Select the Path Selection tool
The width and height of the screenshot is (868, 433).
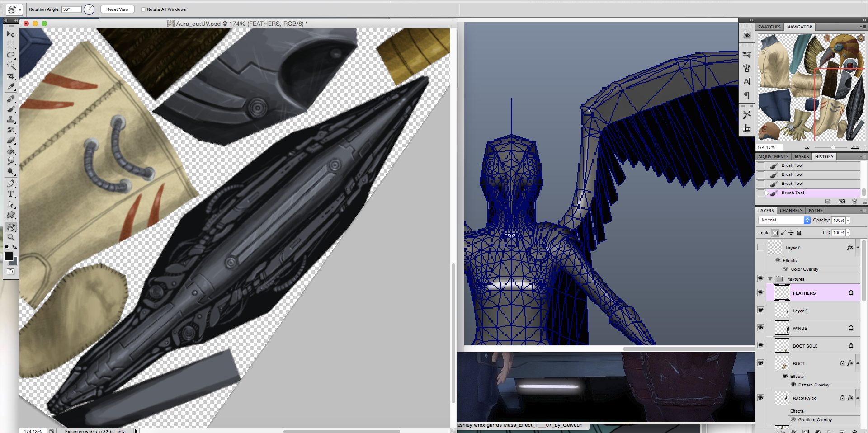(x=11, y=204)
